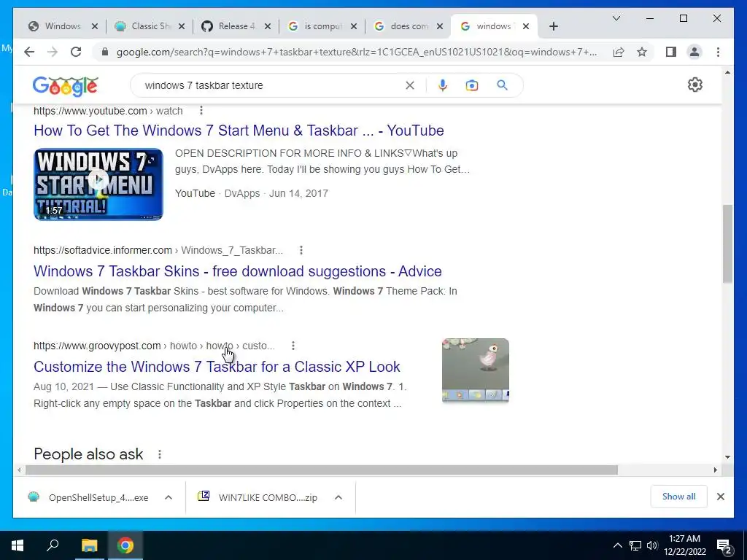Click the scroll right arrow
Image resolution: width=747 pixels, height=560 pixels.
tap(716, 470)
